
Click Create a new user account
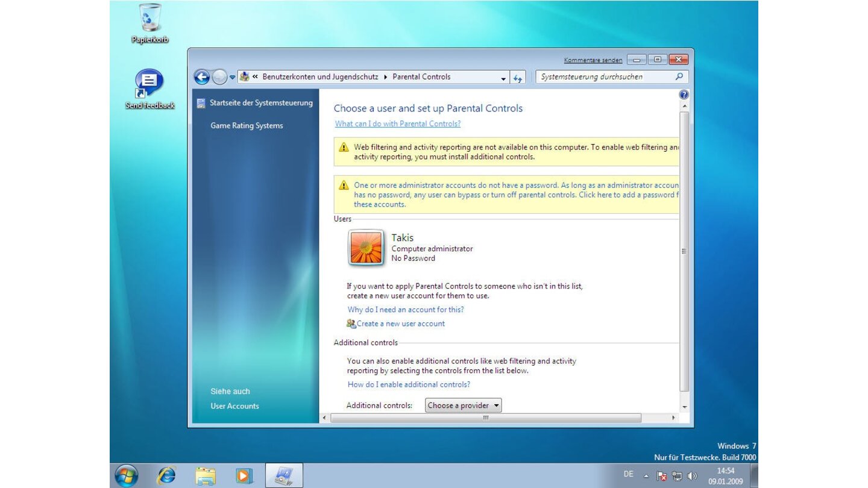coord(401,324)
